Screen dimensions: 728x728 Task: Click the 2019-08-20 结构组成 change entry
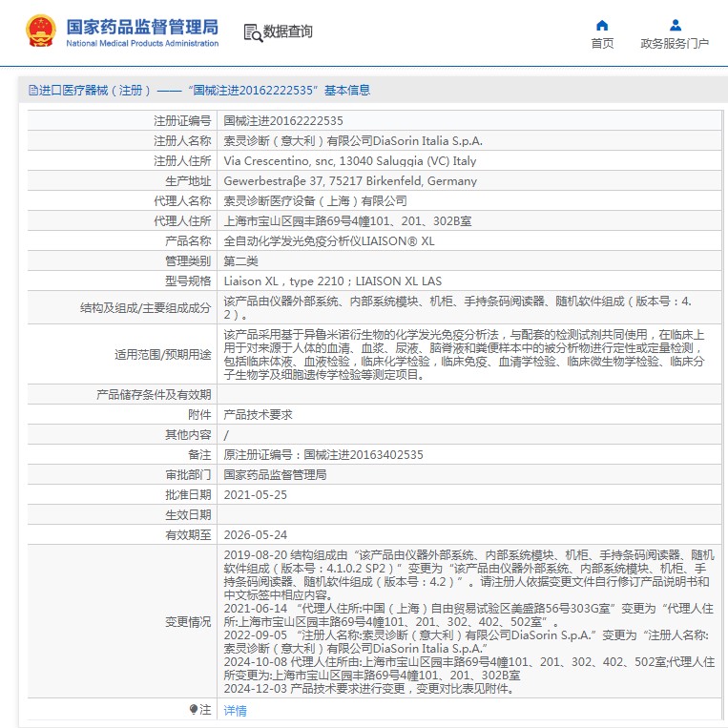468,574
